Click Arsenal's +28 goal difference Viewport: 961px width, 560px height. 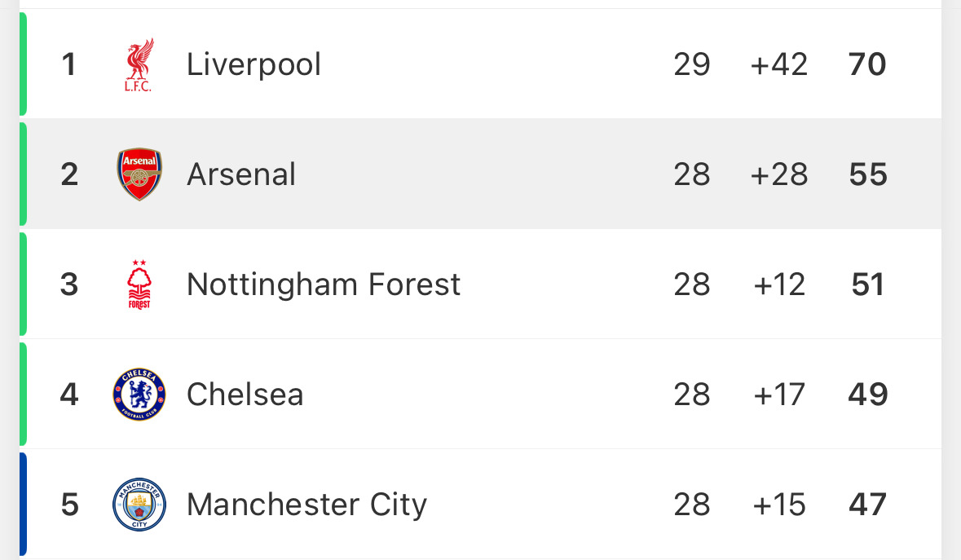(779, 174)
